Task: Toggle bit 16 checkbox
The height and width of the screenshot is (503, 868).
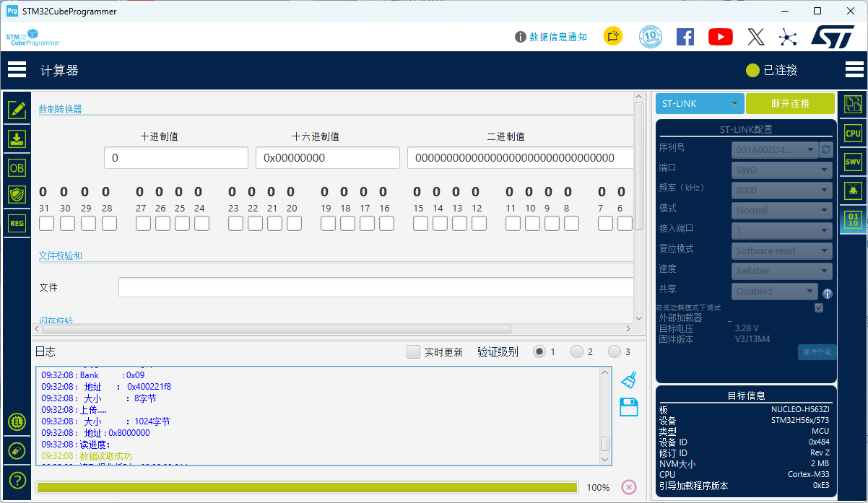Action: (x=386, y=224)
